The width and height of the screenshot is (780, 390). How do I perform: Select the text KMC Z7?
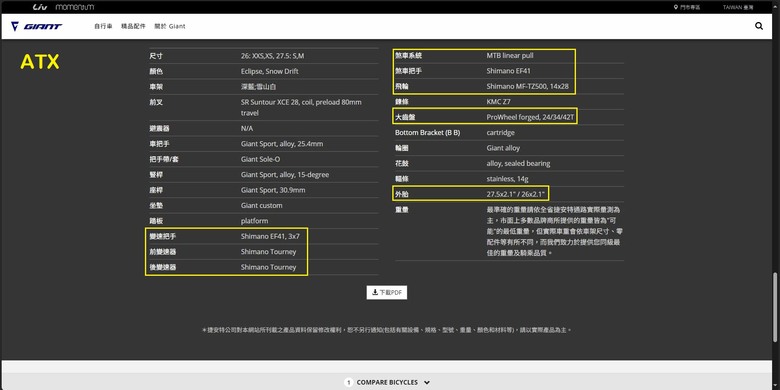[498, 102]
